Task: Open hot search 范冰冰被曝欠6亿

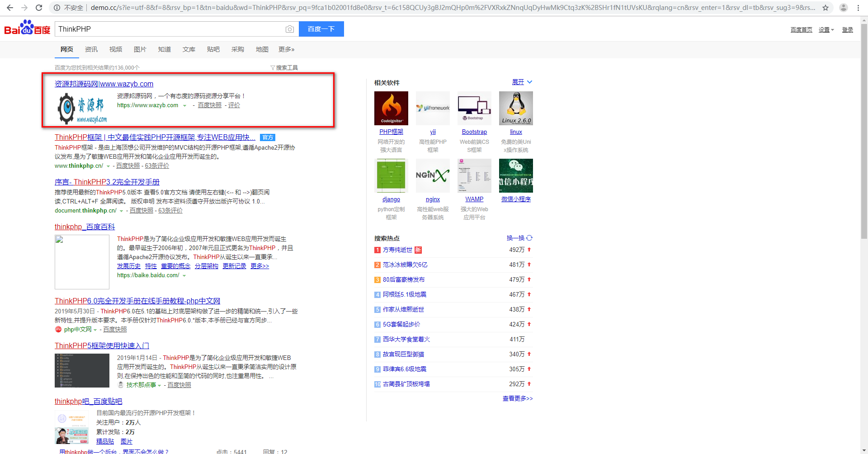Action: pos(405,265)
